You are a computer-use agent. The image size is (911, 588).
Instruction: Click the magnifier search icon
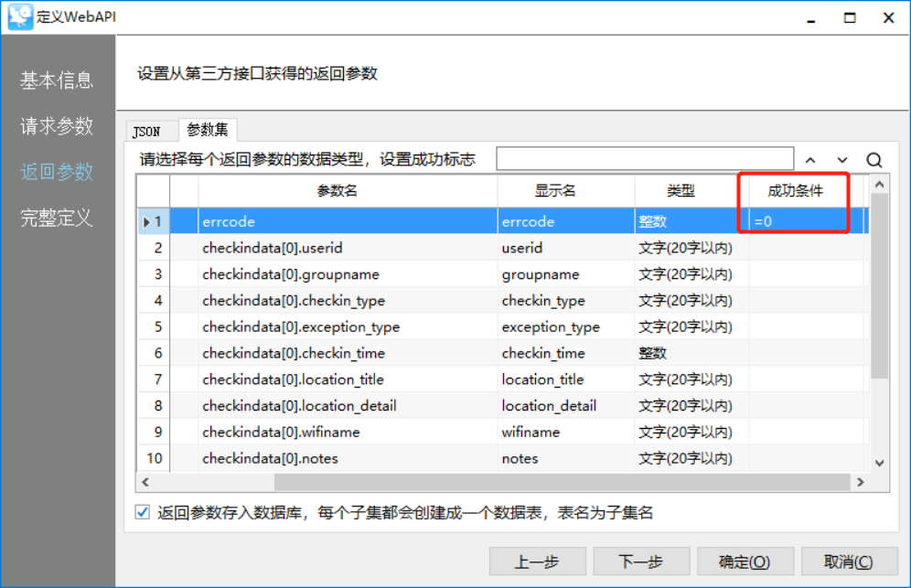[874, 160]
